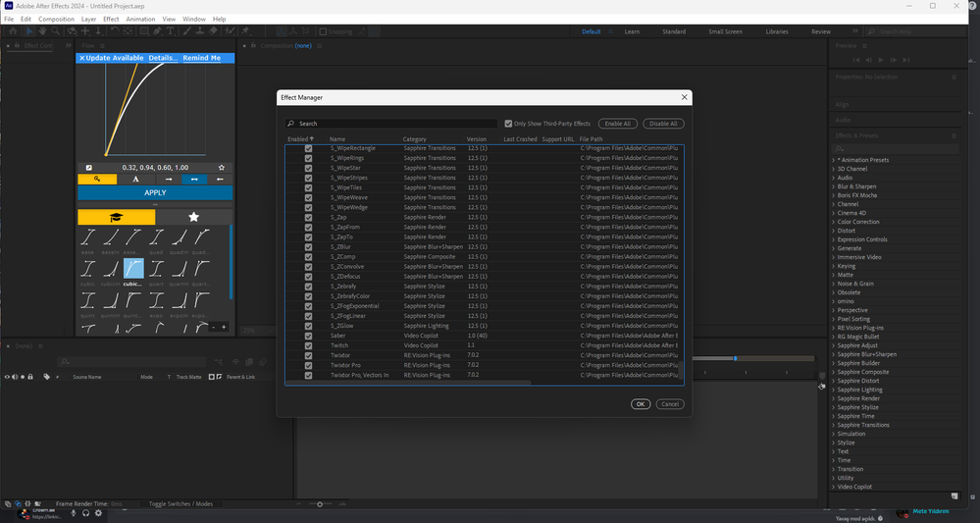Viewport: 980px width, 523px height.
Task: Select the cubicOut easing curve preset
Action: pyautogui.click(x=133, y=269)
